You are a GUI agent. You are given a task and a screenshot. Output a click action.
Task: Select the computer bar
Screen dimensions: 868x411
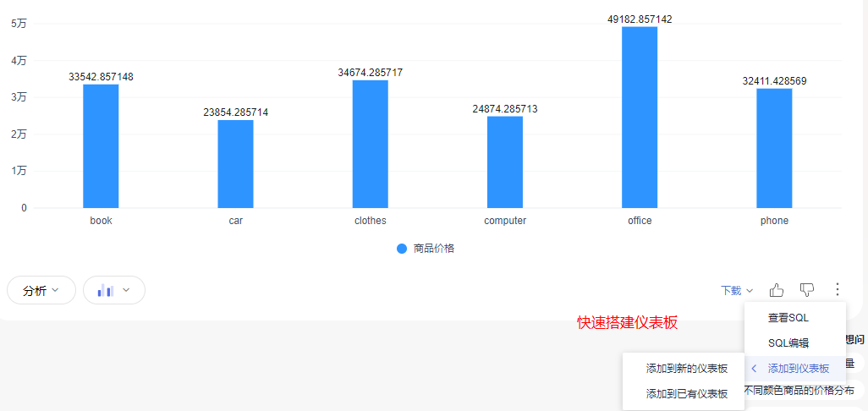click(x=505, y=162)
